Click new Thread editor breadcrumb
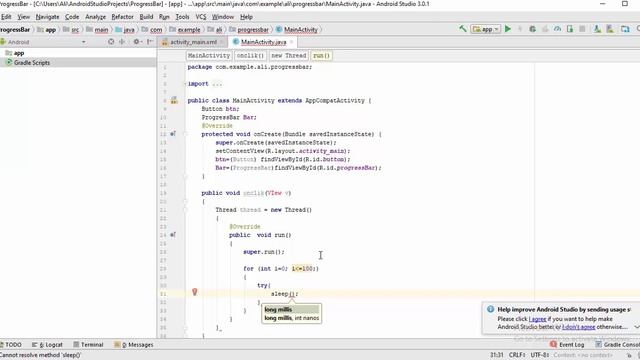The width and height of the screenshot is (640, 360). tap(289, 56)
